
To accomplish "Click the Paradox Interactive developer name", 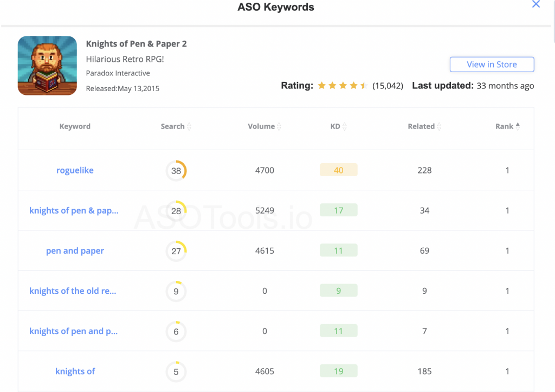I will pos(118,73).
